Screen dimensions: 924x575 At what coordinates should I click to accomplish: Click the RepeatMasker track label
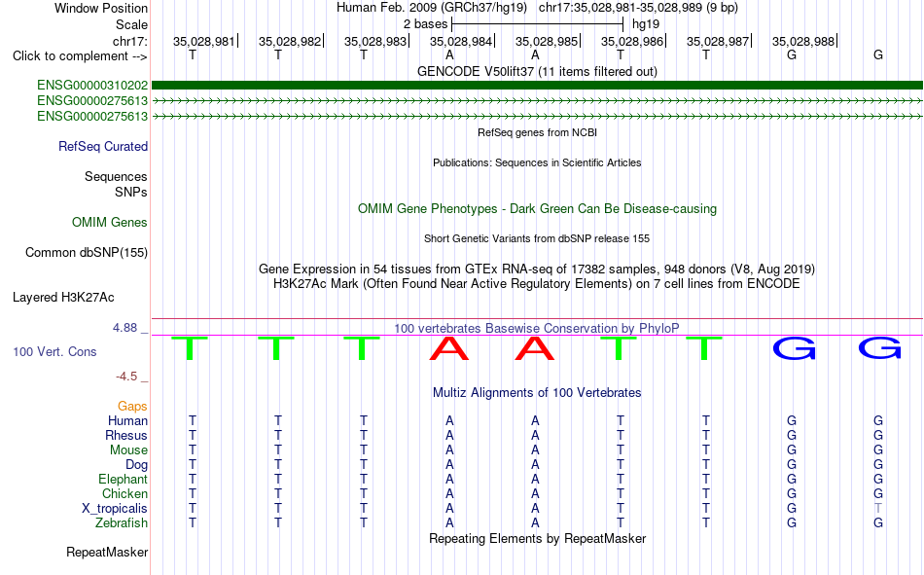click(x=107, y=553)
